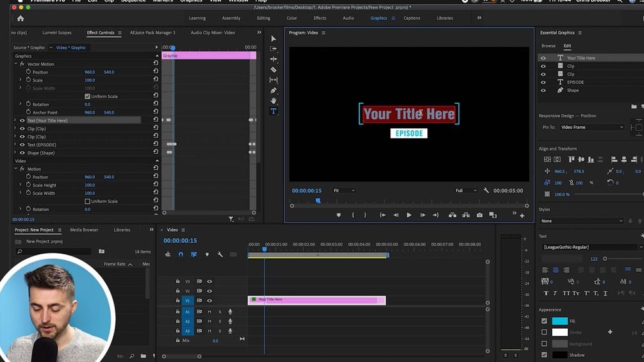Collapse the Vector Motion effect
This screenshot has height=362, width=644.
tap(15, 64)
